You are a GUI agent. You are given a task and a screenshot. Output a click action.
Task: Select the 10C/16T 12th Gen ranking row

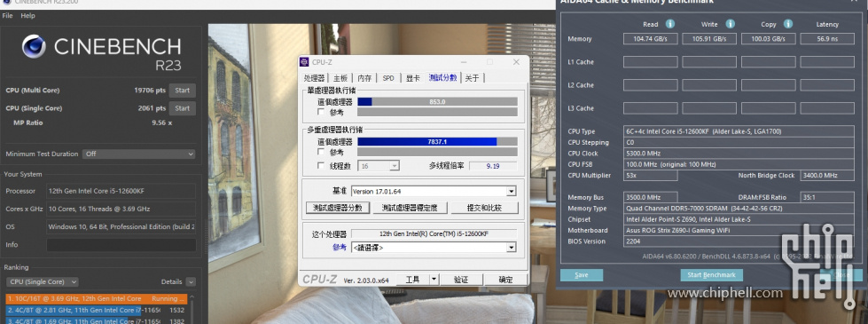point(97,298)
